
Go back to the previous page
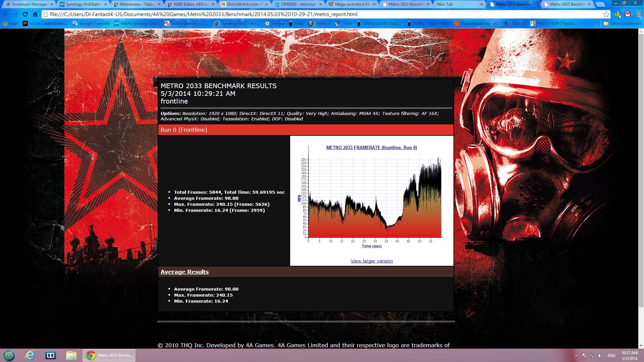(x=6, y=14)
